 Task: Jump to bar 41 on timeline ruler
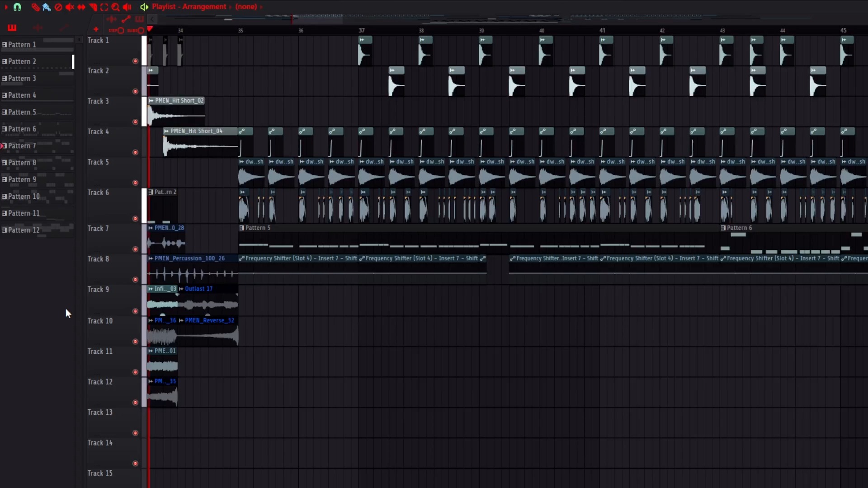click(x=602, y=30)
